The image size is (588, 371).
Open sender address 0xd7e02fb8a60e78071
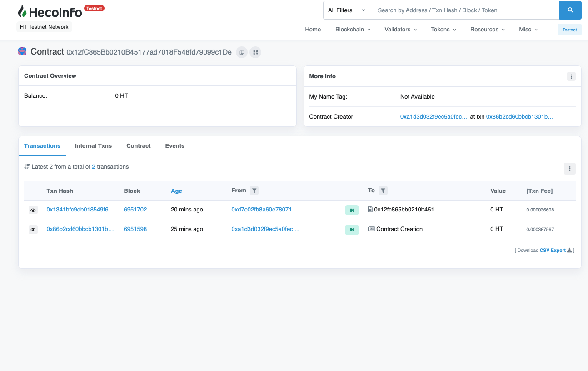coord(264,210)
